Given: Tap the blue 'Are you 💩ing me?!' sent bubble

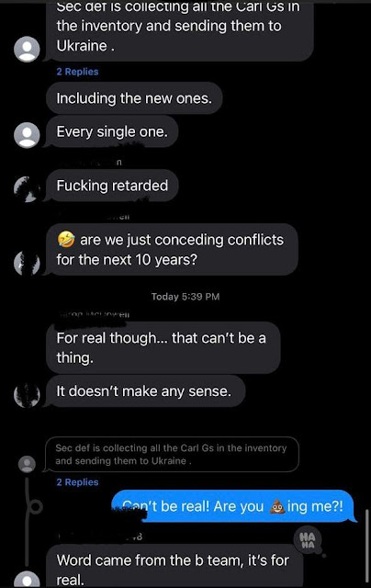Looking at the screenshot, I should 233,506.
